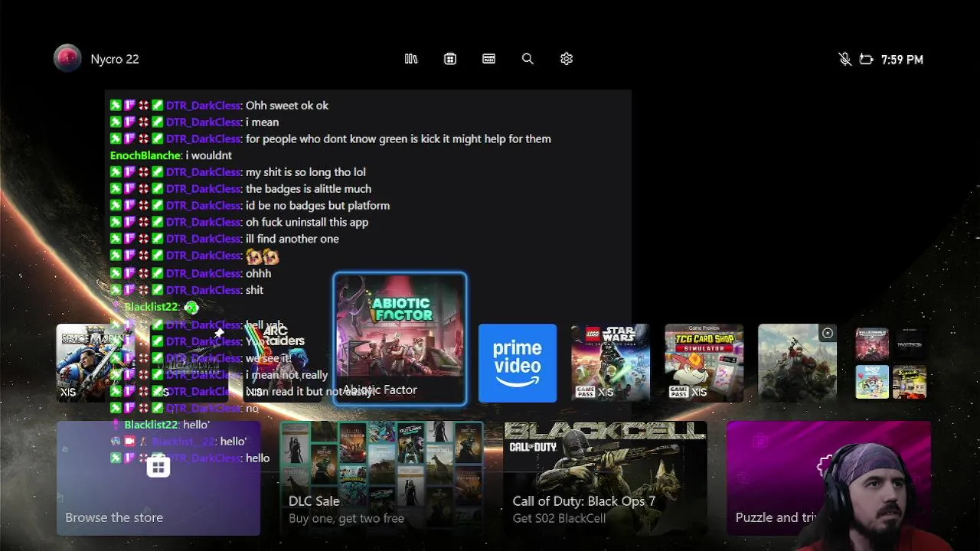Select "for people who dont know green" message
This screenshot has height=551, width=980.
(330, 139)
